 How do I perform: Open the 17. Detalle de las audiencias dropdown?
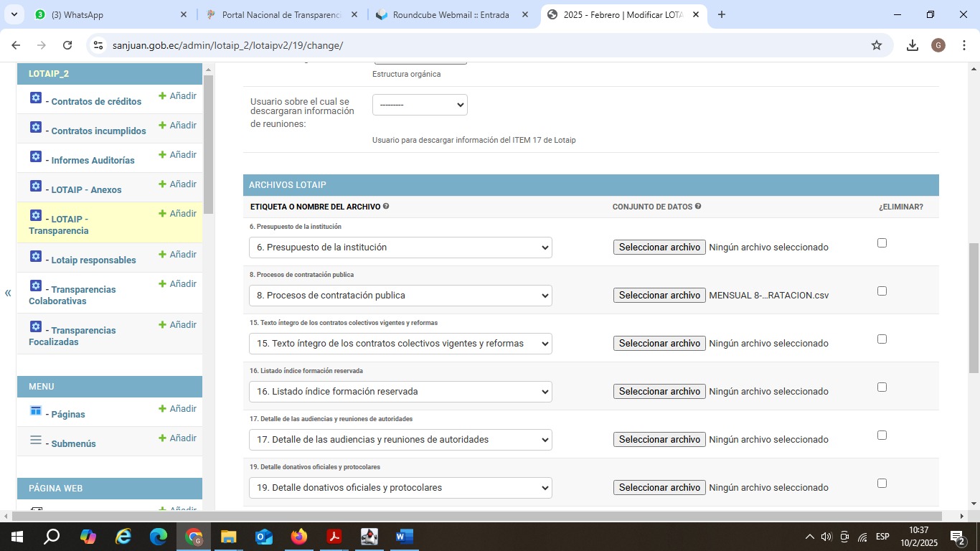[404, 440]
